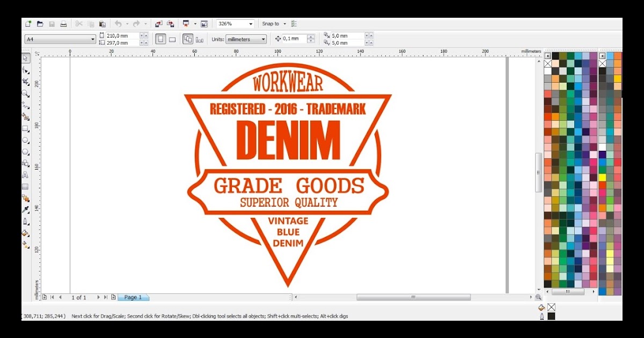Add a page before the first page
The height and width of the screenshot is (338, 644).
(45, 297)
